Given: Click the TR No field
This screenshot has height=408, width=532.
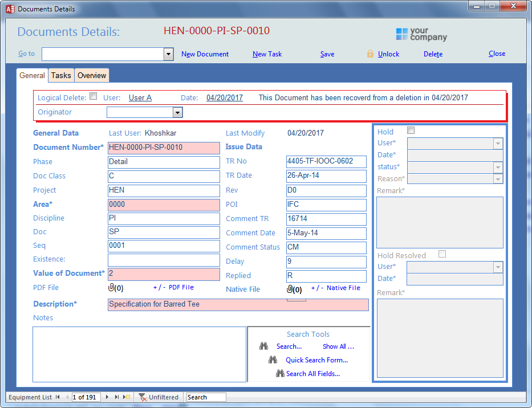Looking at the screenshot, I should coord(326,161).
